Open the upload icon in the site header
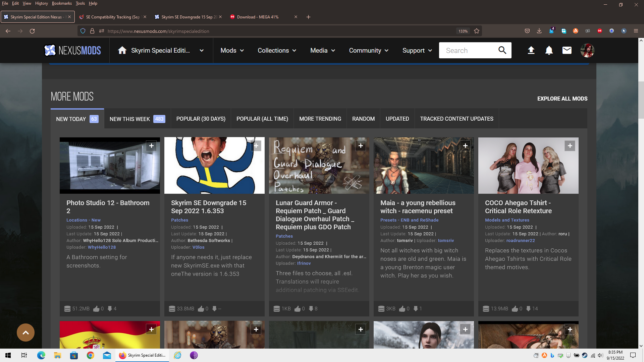This screenshot has height=362, width=644. [x=531, y=50]
